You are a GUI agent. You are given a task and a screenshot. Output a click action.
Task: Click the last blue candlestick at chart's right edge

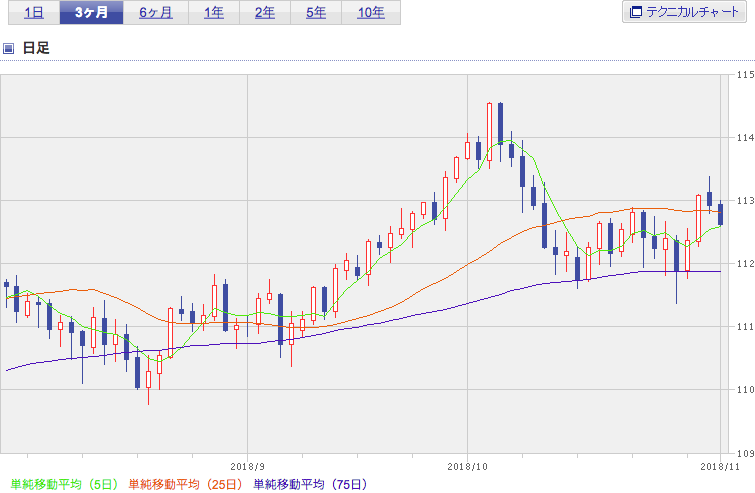click(x=720, y=214)
